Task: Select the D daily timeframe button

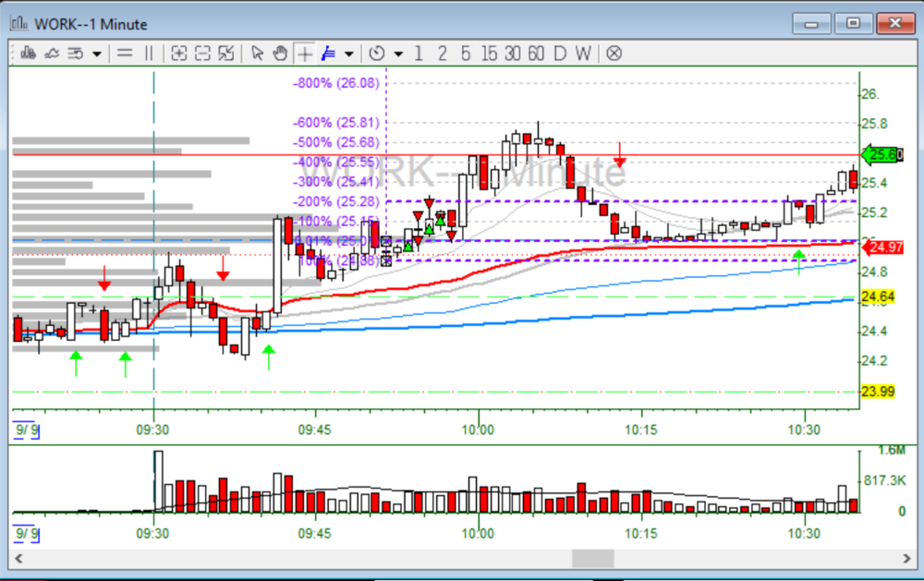Action: coord(559,54)
